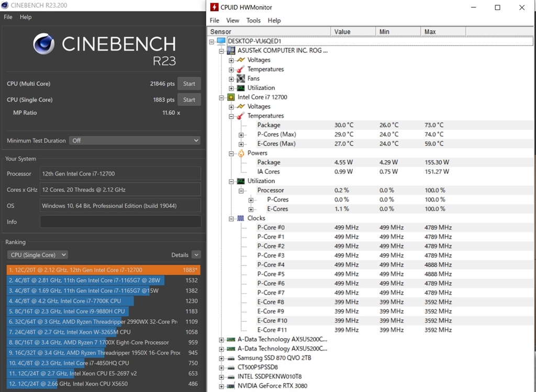Screen dimensions: 536x392
Task: Click the Utilization icon under Intel Core i7
Action: point(241,181)
